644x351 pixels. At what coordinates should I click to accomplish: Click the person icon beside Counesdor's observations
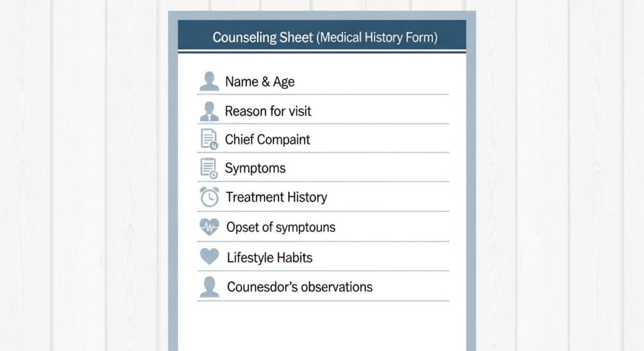pos(209,287)
